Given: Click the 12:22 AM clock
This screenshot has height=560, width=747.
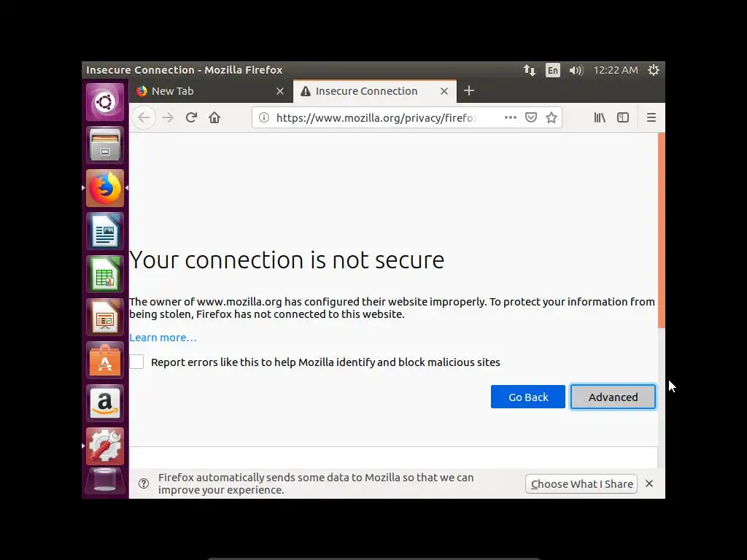Looking at the screenshot, I should pyautogui.click(x=615, y=70).
